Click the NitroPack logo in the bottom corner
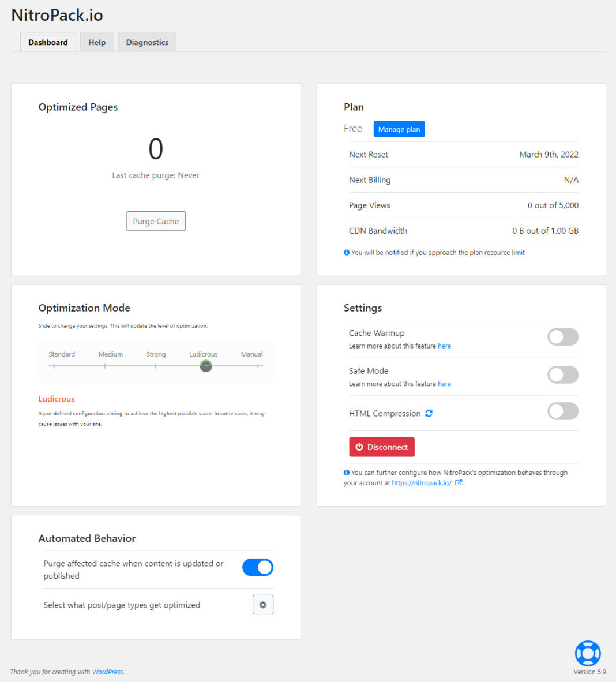 coord(588,653)
